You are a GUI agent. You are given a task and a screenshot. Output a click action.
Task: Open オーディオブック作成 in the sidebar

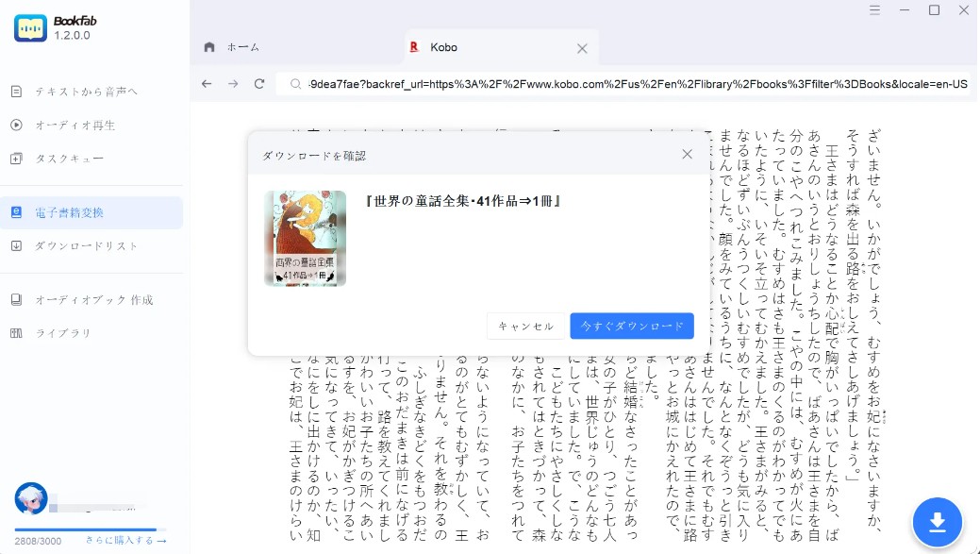tap(91, 300)
